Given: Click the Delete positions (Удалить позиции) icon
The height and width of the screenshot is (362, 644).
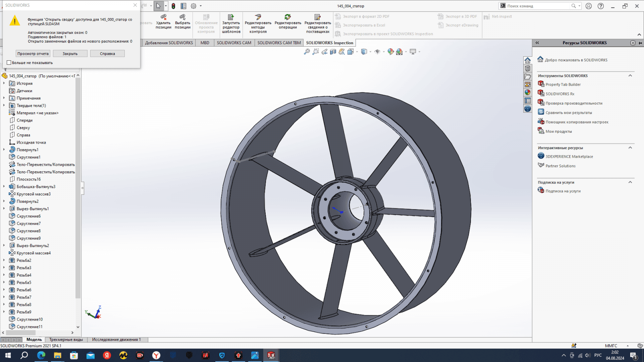Looking at the screenshot, I should pyautogui.click(x=163, y=18).
